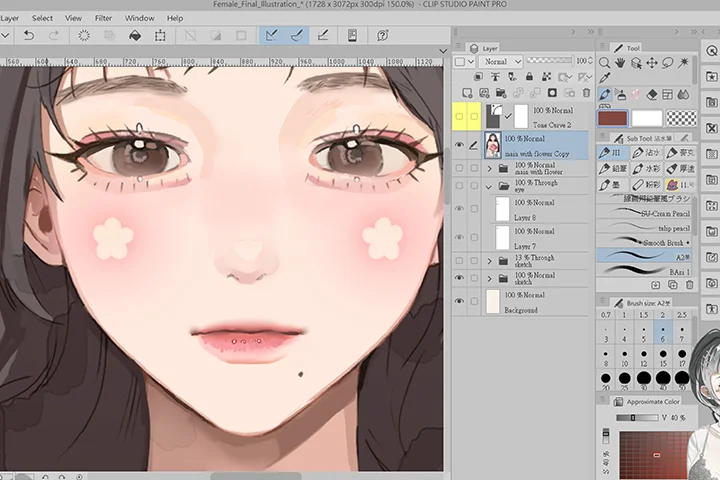Select the Smooth Brush sub tool
Viewport: 720px width, 480px height.
(x=644, y=242)
